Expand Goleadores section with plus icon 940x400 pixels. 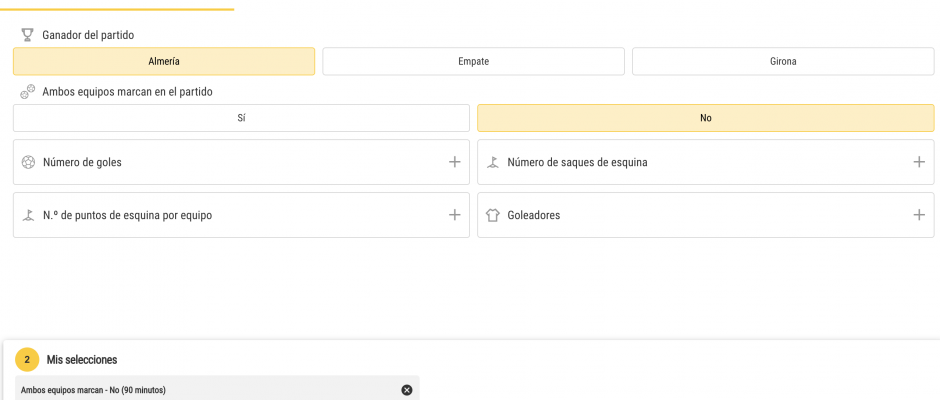[918, 215]
